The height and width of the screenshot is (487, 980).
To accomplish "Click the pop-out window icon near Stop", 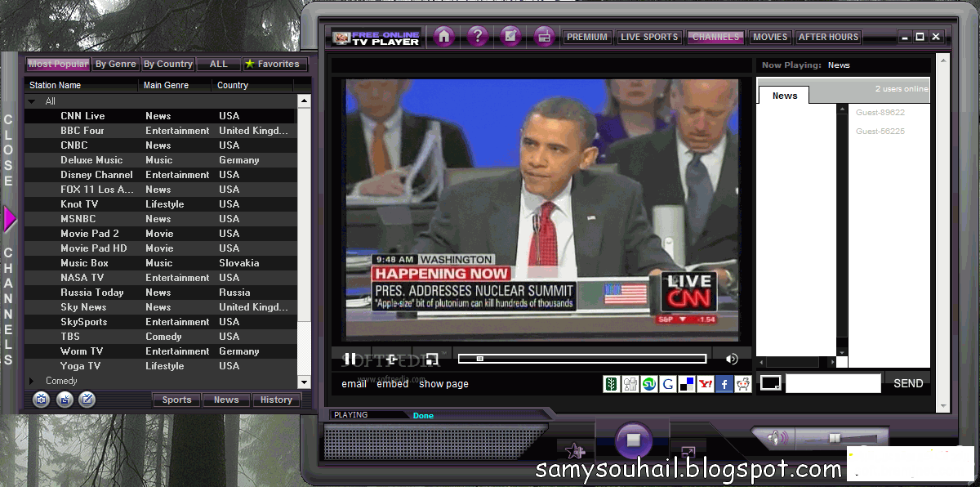I will pyautogui.click(x=688, y=450).
